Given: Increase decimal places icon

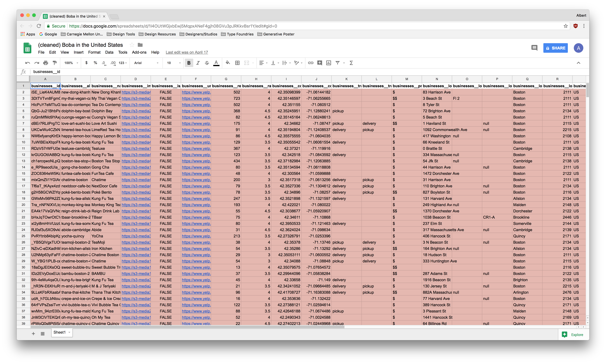Looking at the screenshot, I should tap(113, 63).
